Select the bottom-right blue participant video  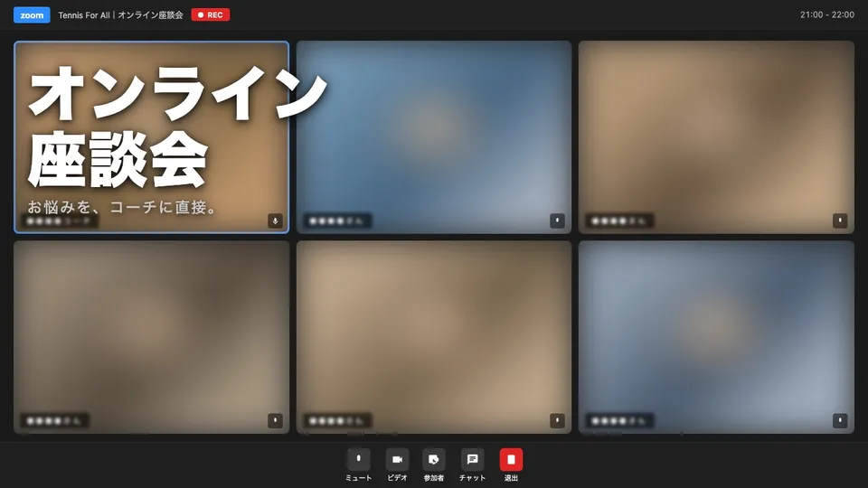716,337
